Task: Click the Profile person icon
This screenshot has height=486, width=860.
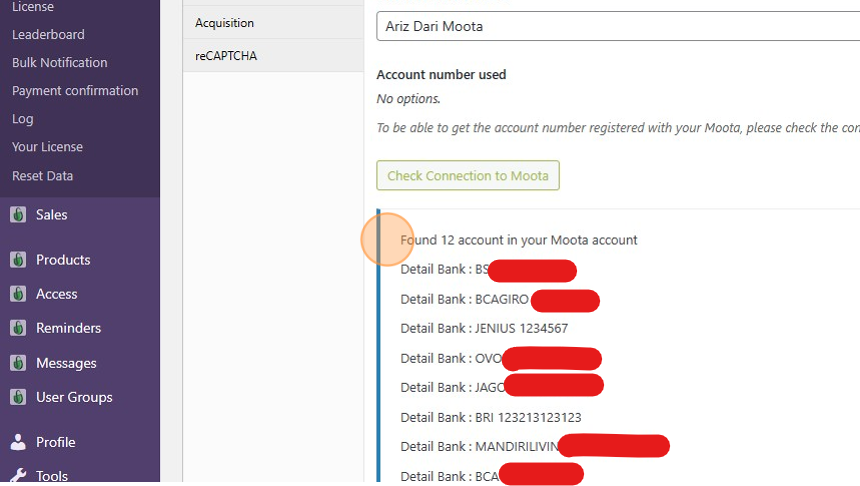Action: pos(18,442)
